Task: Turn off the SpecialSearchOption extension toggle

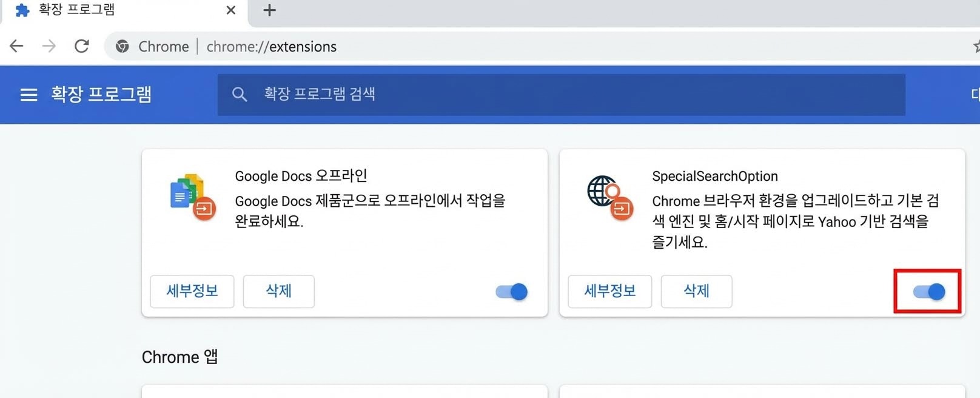Action: [x=929, y=292]
